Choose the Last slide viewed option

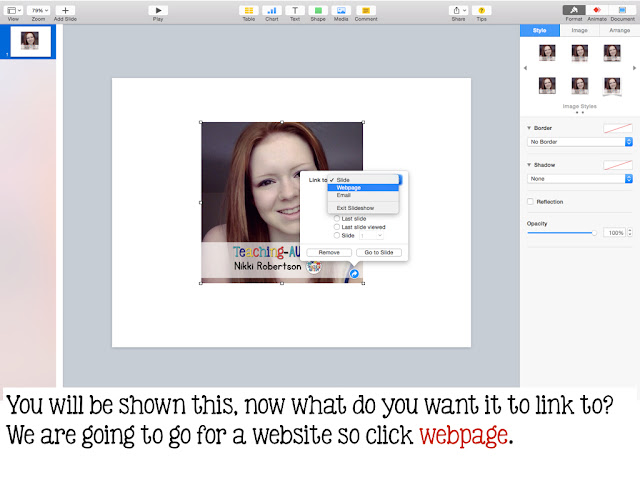337,227
